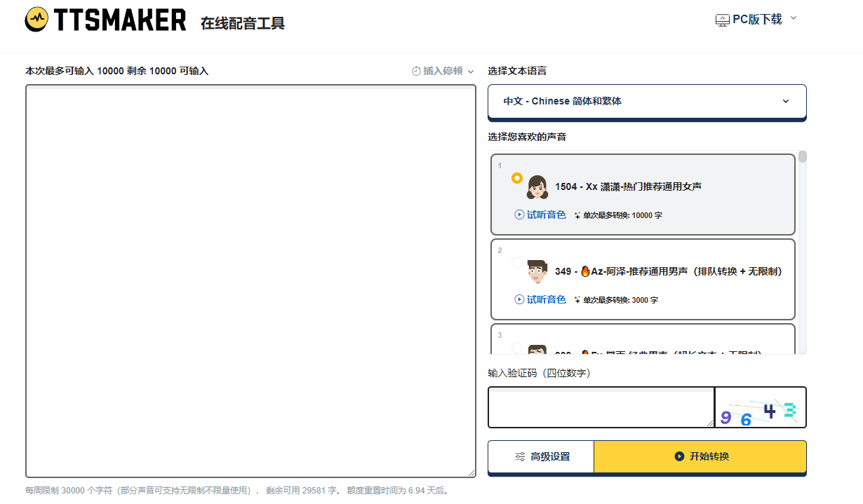Click the clock icon beside 插入停顿
The height and width of the screenshot is (504, 863).
point(416,71)
